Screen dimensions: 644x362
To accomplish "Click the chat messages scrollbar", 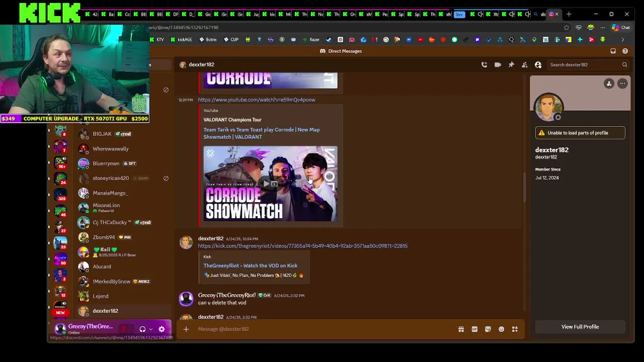I will [x=524, y=189].
